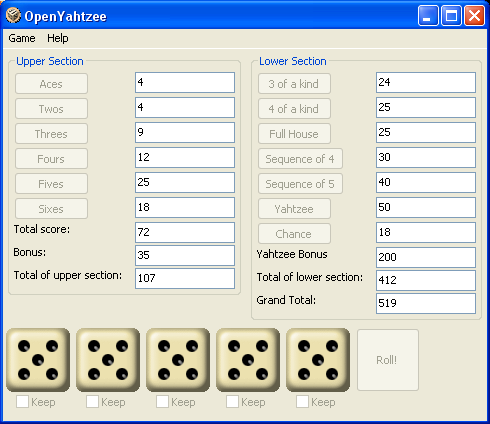Click the Roll! button

(388, 360)
